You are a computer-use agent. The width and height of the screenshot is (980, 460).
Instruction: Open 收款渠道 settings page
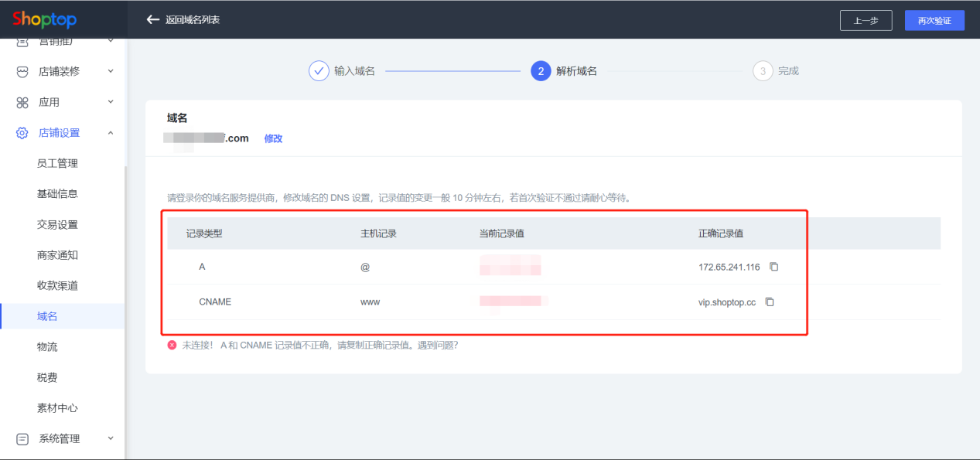point(57,285)
